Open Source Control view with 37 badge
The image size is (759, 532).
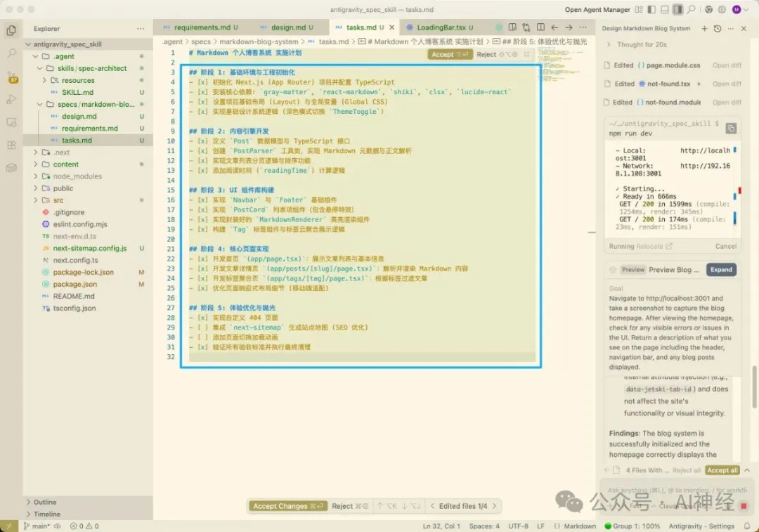[11, 76]
